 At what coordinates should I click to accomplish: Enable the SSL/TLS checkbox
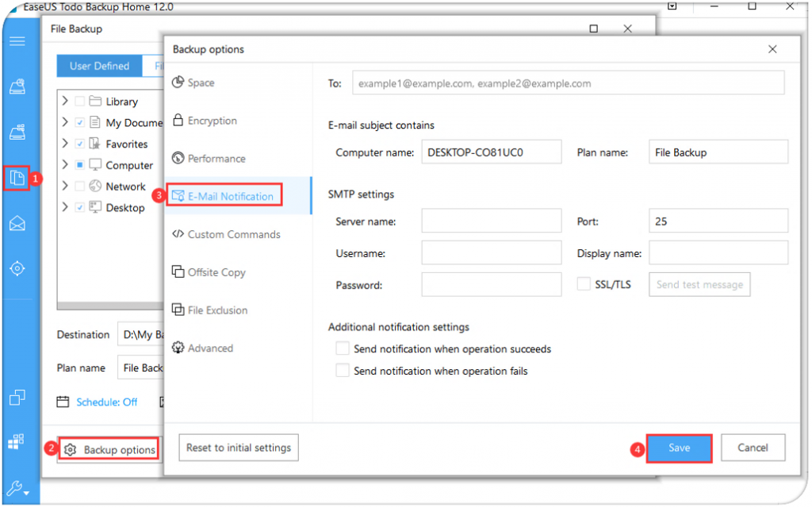click(584, 284)
